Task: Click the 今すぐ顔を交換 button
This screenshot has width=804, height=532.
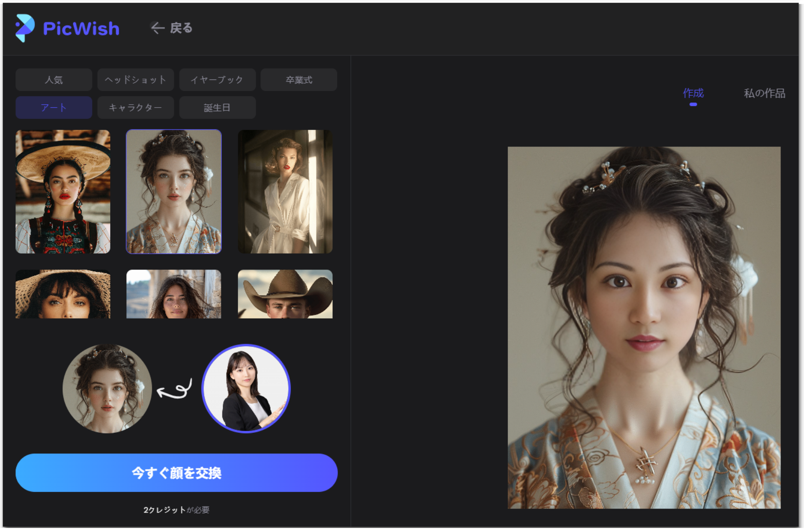Action: (x=176, y=473)
